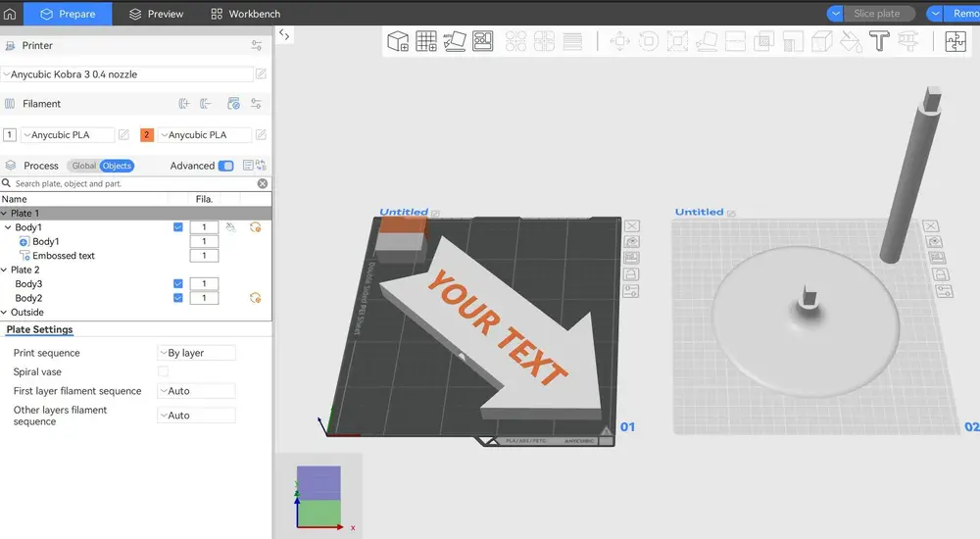Edit the Anycubic Kobra 3 printer preset

coord(262,73)
